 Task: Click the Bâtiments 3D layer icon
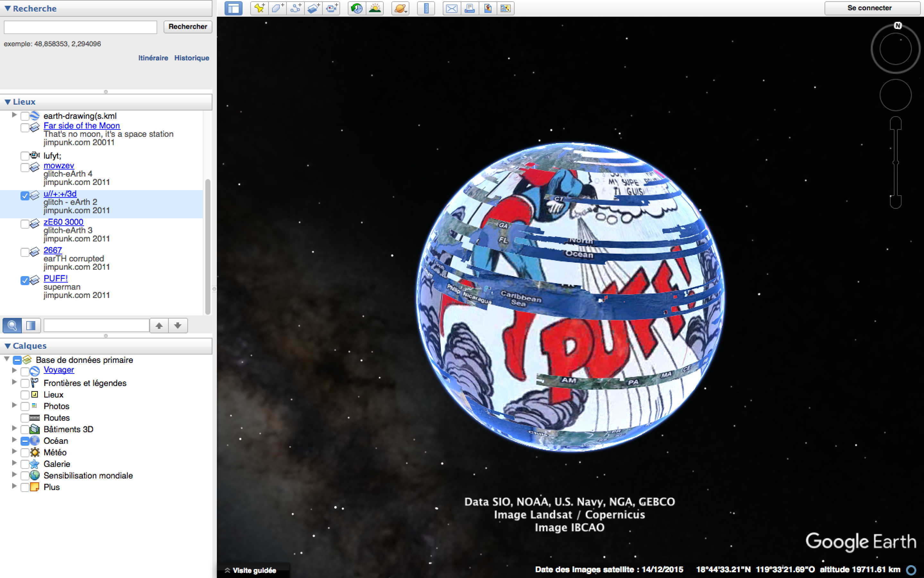35,429
